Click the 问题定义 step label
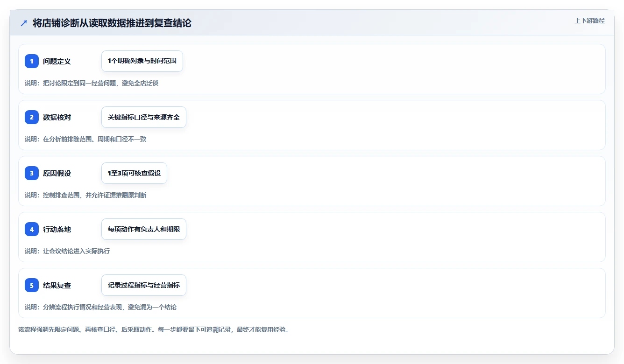 point(57,61)
